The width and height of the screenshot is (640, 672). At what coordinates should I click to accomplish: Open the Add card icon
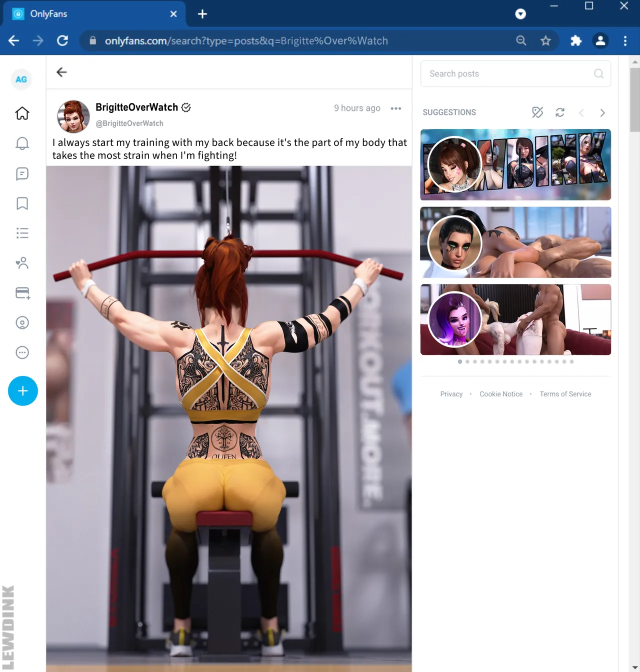(x=22, y=293)
